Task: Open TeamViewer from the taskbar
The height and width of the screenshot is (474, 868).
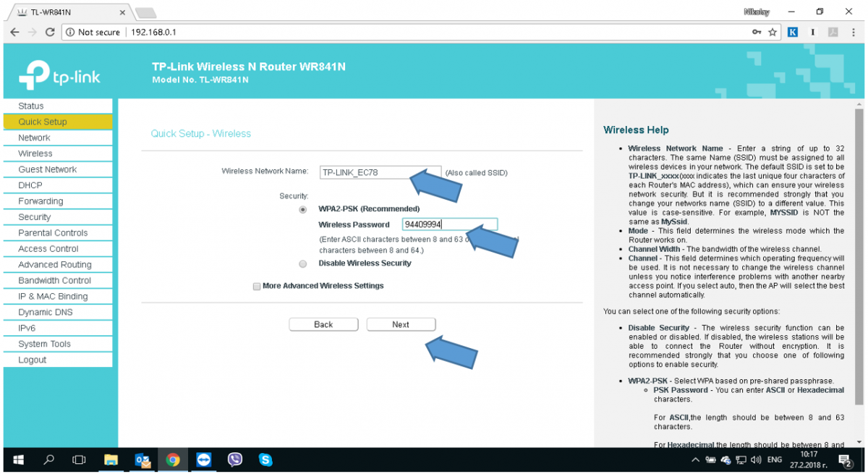Action: (x=204, y=460)
